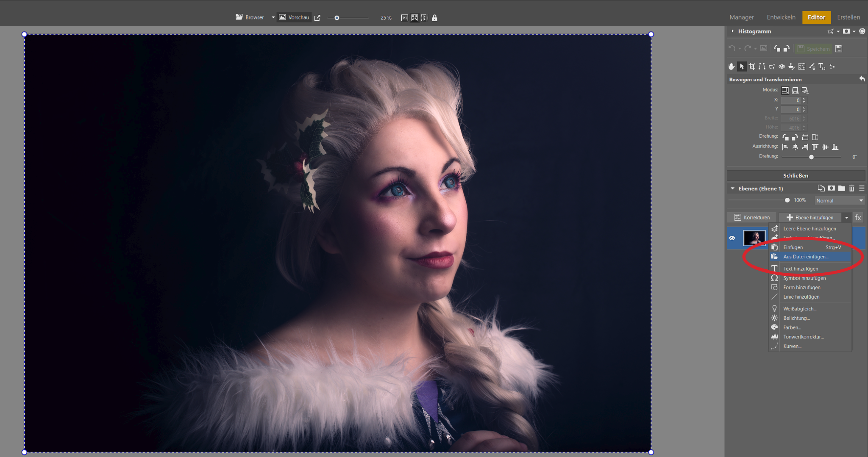Choose Tonwertkorrektur menu item
This screenshot has height=457, width=868.
[810, 337]
